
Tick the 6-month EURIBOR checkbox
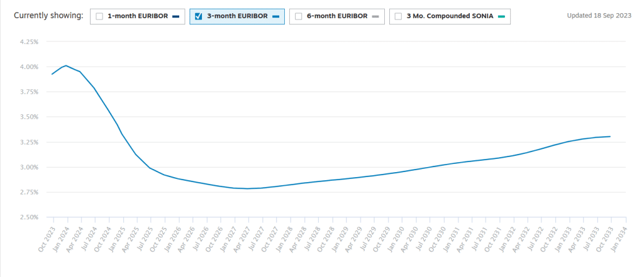pyautogui.click(x=299, y=16)
